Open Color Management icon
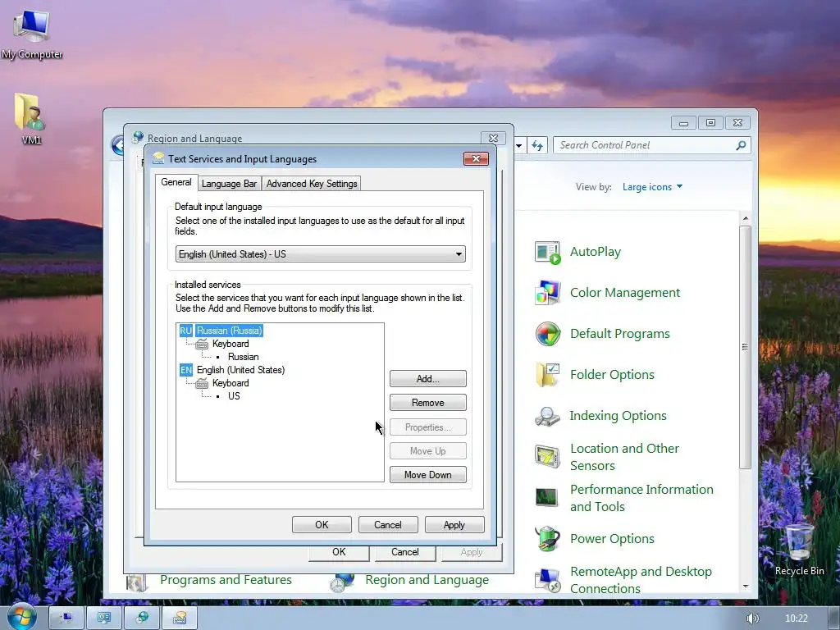The height and width of the screenshot is (630, 840). pos(547,293)
